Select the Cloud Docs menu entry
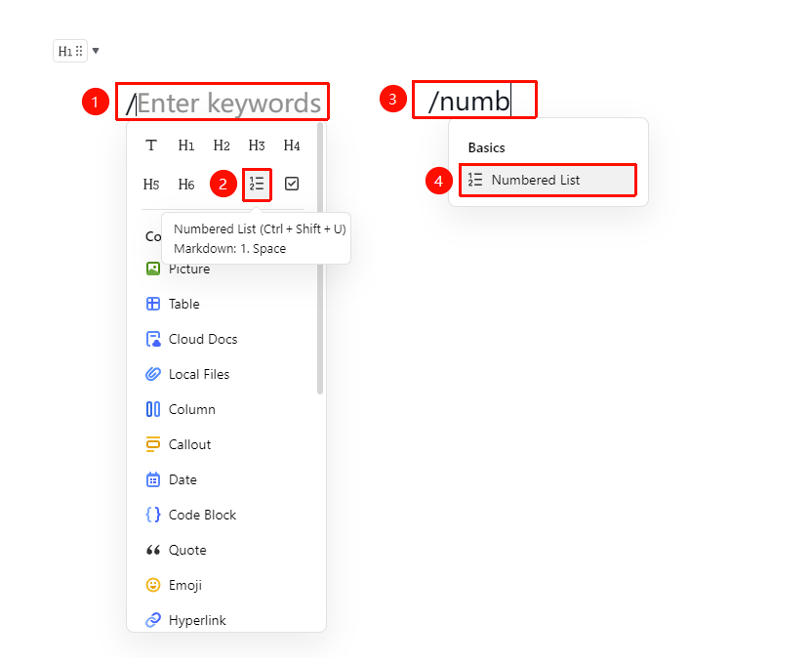The height and width of the screenshot is (663, 812). pos(226,339)
